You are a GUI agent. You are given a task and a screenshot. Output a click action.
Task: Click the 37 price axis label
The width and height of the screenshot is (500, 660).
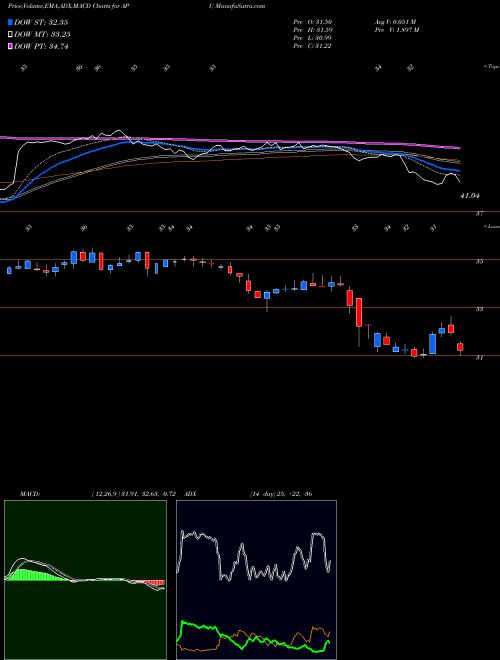click(x=479, y=214)
